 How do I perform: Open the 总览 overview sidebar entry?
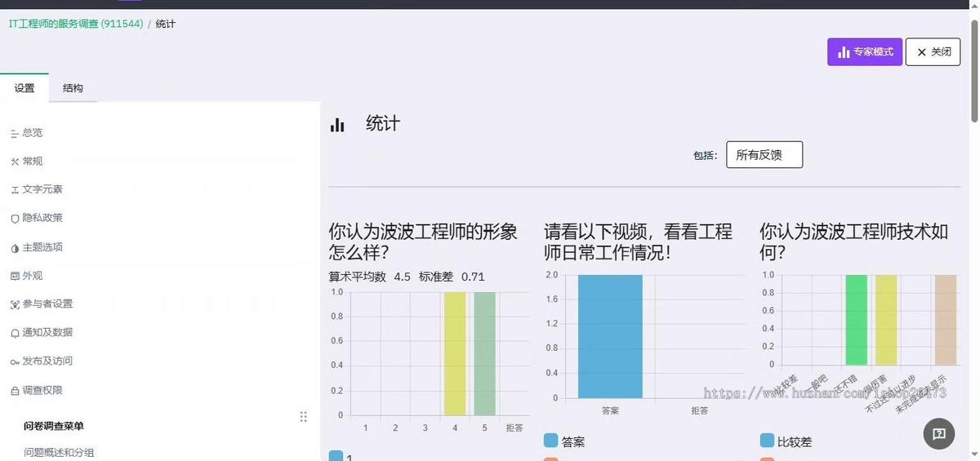point(27,133)
